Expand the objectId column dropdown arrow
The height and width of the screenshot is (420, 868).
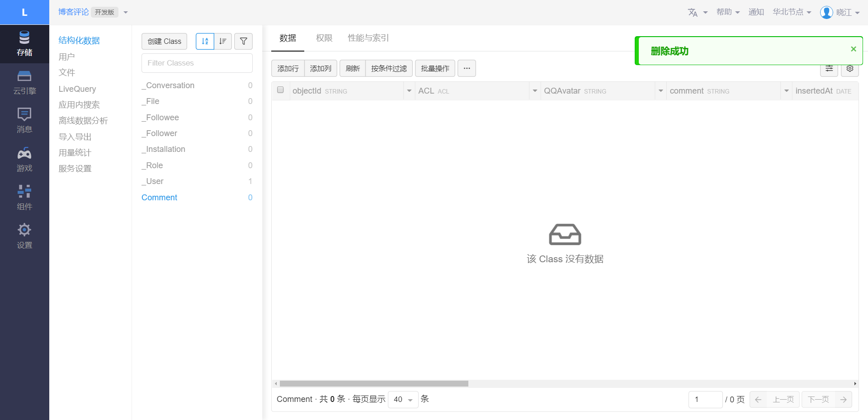point(409,91)
